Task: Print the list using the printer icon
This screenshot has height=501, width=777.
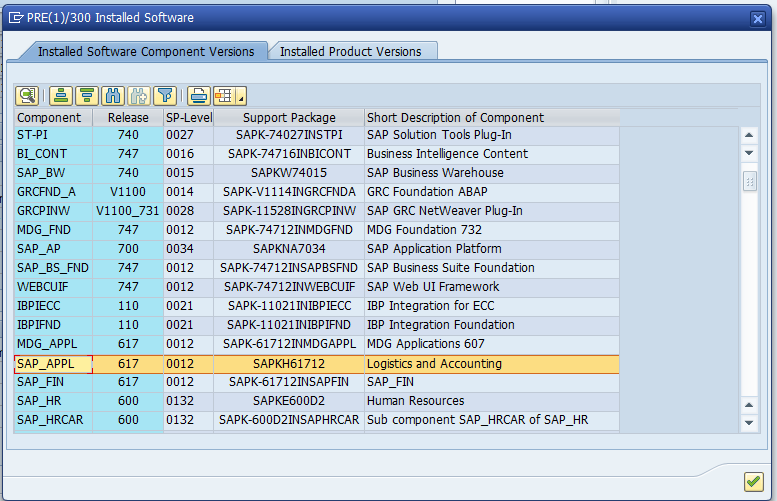Action: 198,96
